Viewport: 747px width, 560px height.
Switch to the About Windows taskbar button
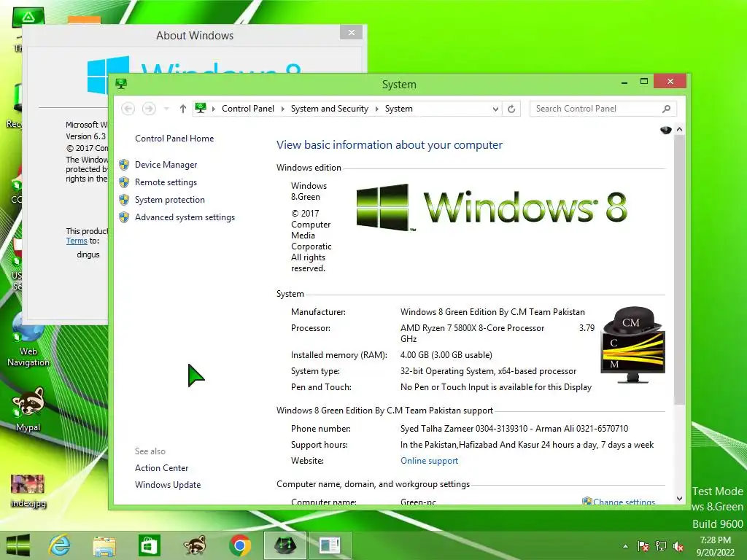330,545
